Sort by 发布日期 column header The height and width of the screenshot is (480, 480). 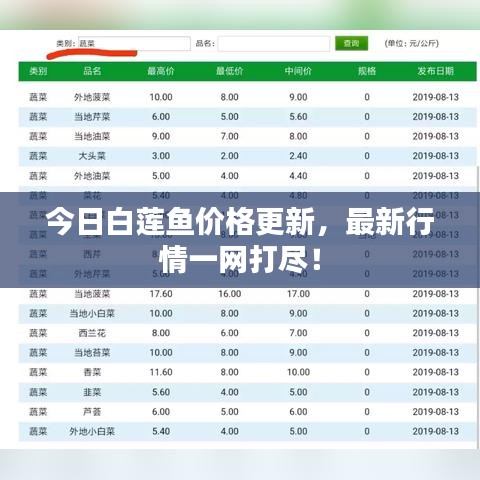click(436, 71)
